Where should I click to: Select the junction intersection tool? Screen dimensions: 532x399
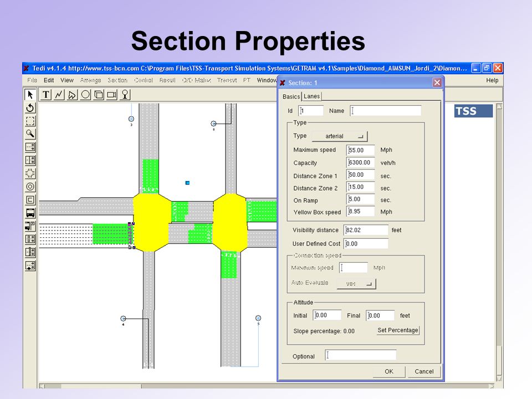pos(30,173)
